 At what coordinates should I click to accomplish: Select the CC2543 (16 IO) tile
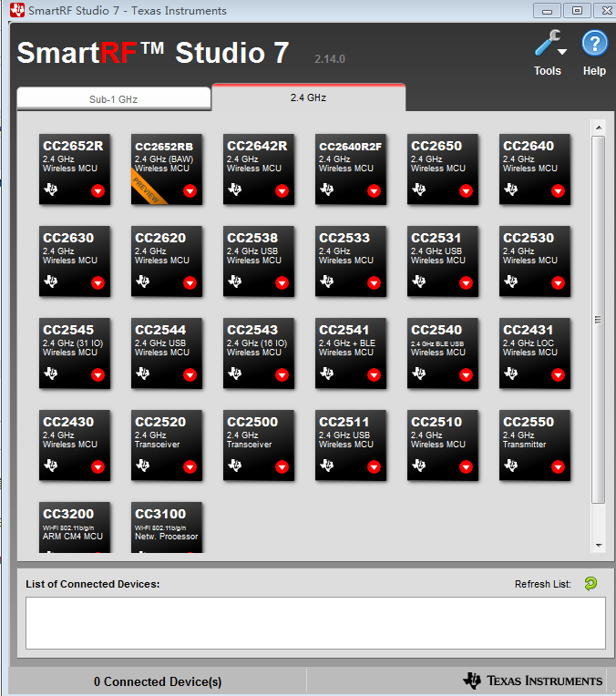coord(259,353)
